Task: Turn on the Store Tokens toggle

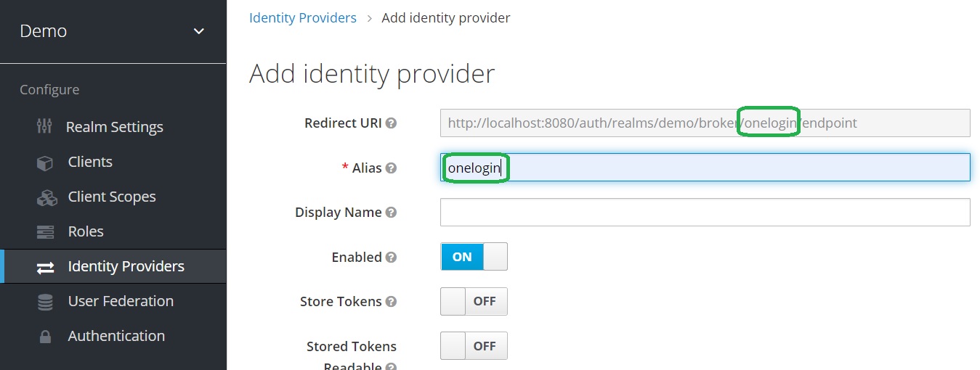Action: [474, 302]
